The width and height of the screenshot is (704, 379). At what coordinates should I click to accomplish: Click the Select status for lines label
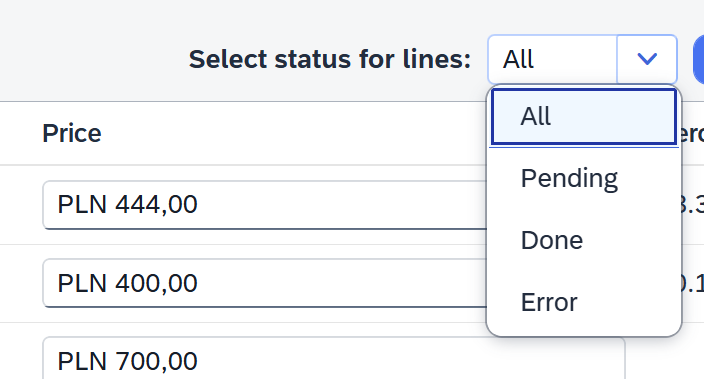tap(330, 59)
